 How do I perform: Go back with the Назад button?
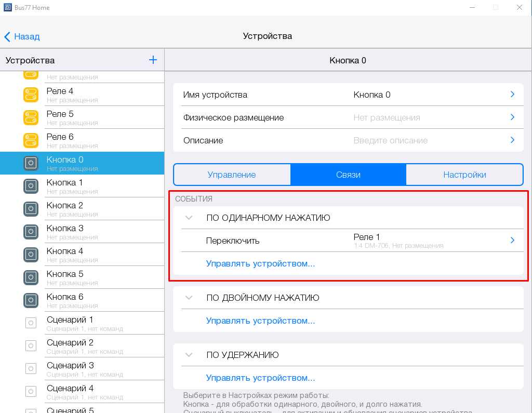22,36
